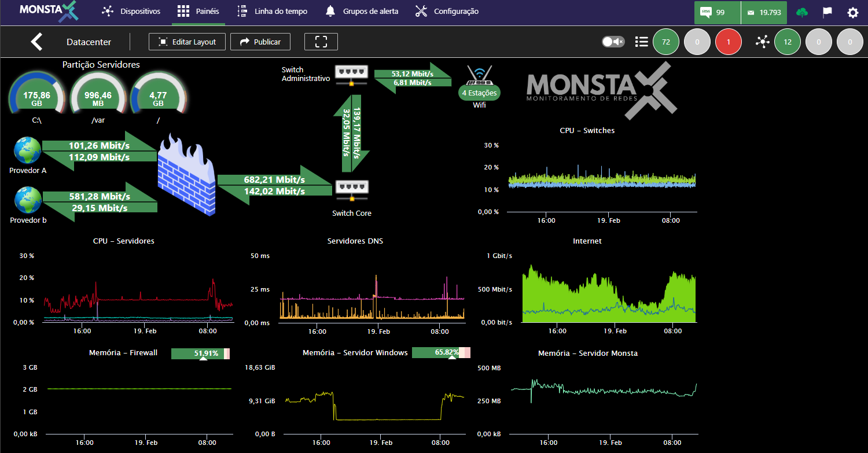Click the Provedor A globe icon

28,151
